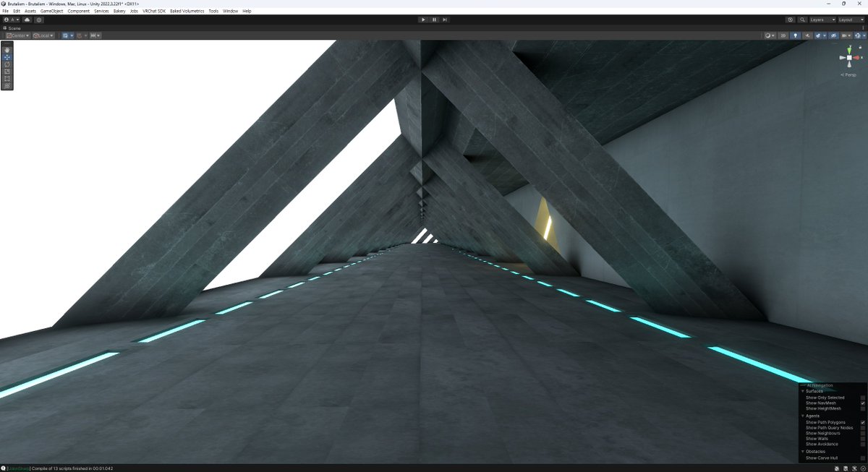This screenshot has height=472, width=868.
Task: Open the Undo History icon
Action: (x=790, y=20)
